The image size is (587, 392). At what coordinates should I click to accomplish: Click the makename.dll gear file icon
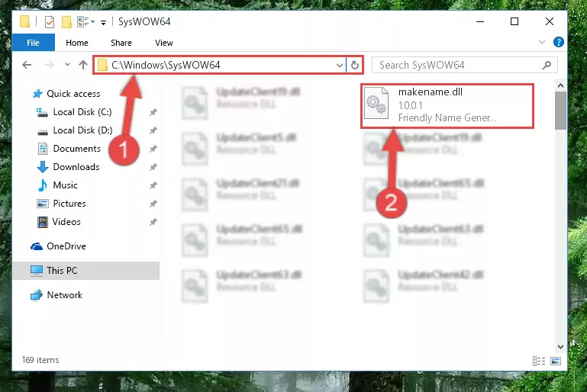376,103
